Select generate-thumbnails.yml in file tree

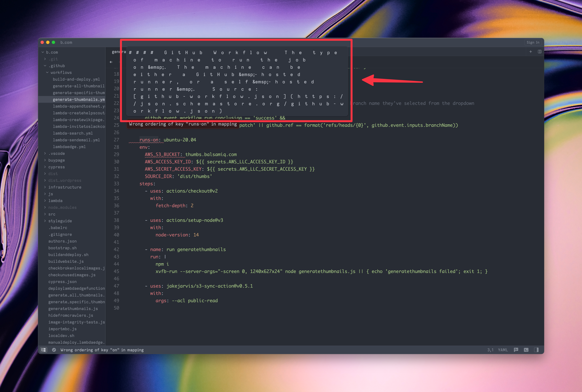79,100
